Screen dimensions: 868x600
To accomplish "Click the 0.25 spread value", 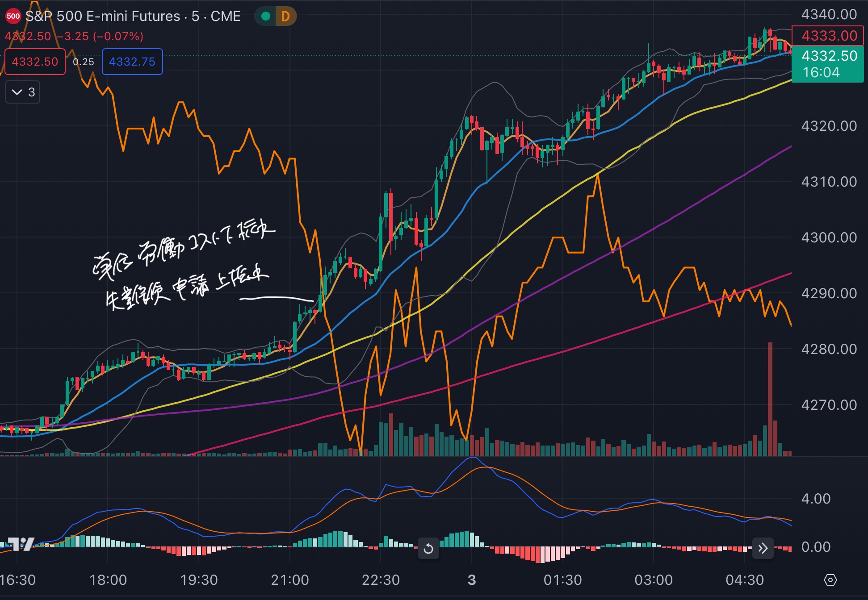I will pos(84,62).
